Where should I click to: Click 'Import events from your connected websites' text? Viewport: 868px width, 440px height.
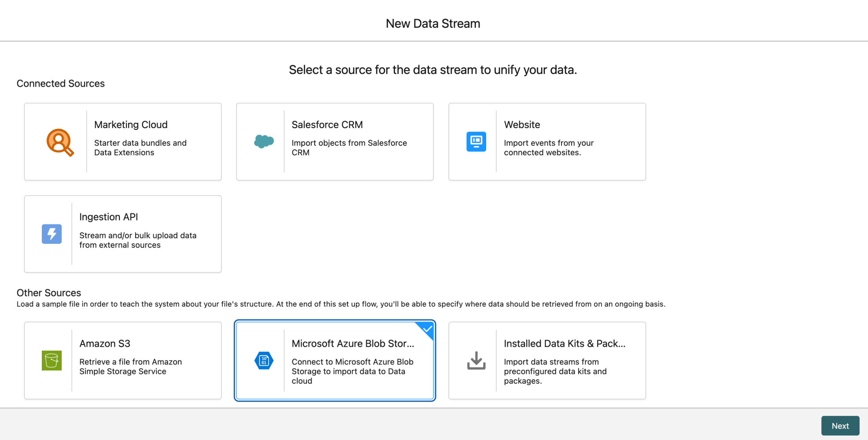click(x=549, y=148)
